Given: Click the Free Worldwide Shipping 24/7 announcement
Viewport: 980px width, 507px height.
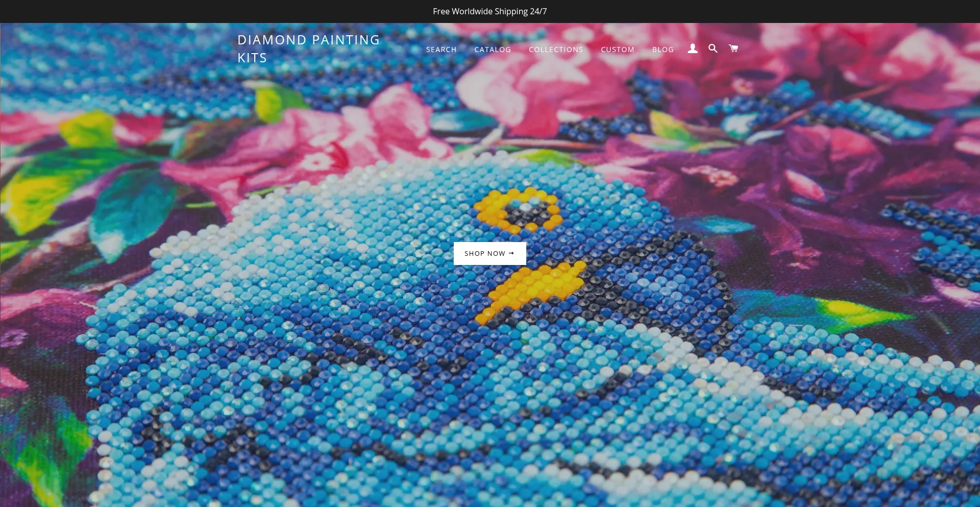Looking at the screenshot, I should coord(490,11).
